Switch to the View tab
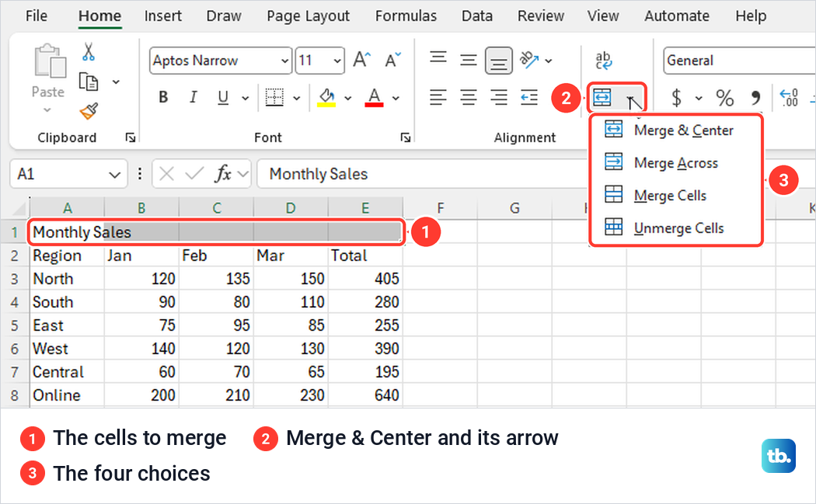Viewport: 816px width, 504px height. (x=603, y=16)
